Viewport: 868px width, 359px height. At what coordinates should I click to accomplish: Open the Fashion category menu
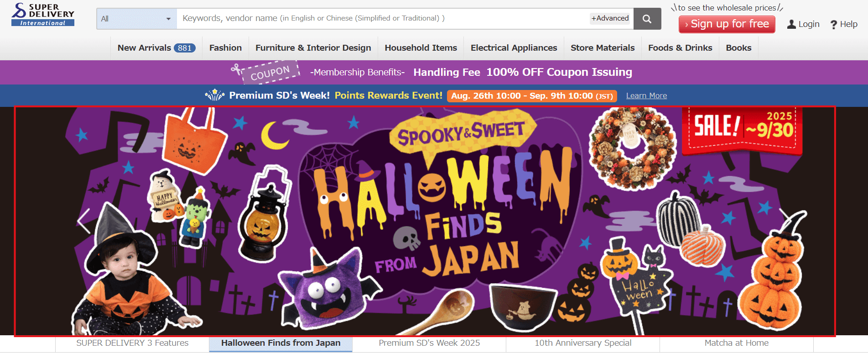pos(225,48)
